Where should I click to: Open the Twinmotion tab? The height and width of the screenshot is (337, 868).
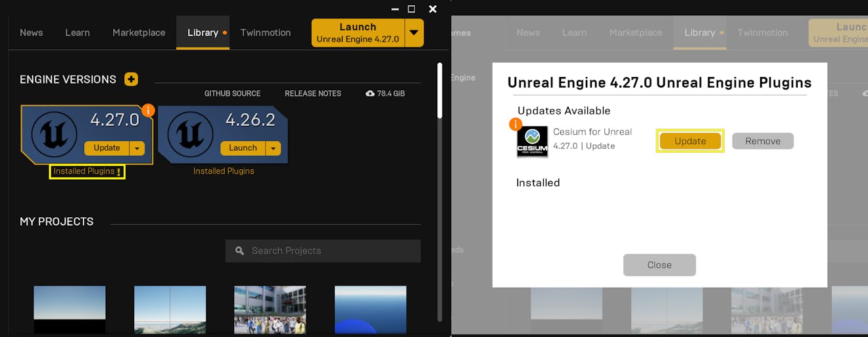(265, 32)
